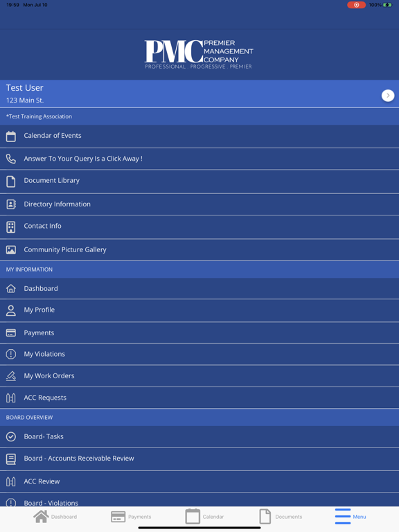Tap the Community Picture Gallery image icon
399x532 pixels.
(x=11, y=250)
